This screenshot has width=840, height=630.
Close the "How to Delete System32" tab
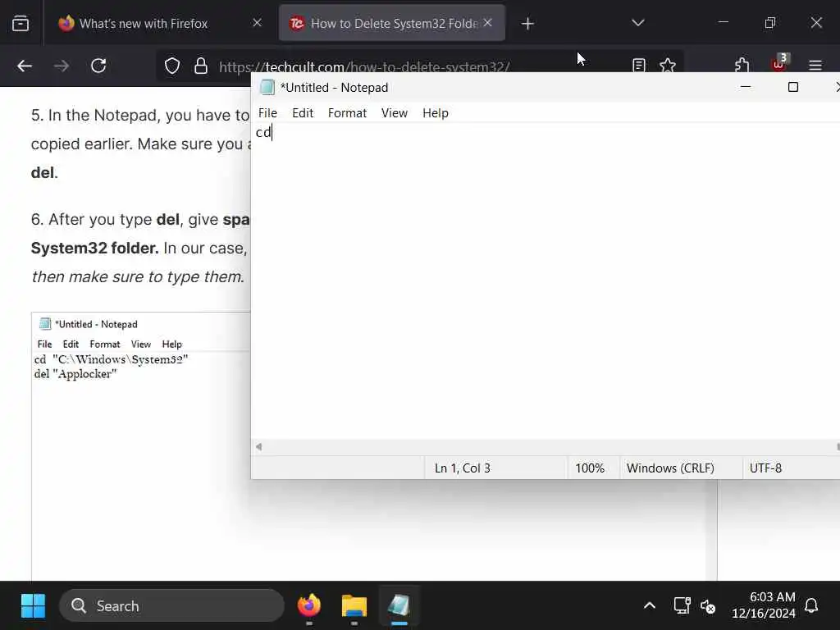[487, 22]
